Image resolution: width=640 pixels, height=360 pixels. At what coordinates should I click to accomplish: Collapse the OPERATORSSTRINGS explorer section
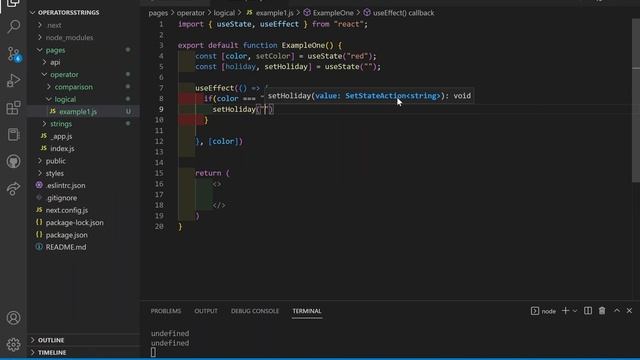coord(68,13)
